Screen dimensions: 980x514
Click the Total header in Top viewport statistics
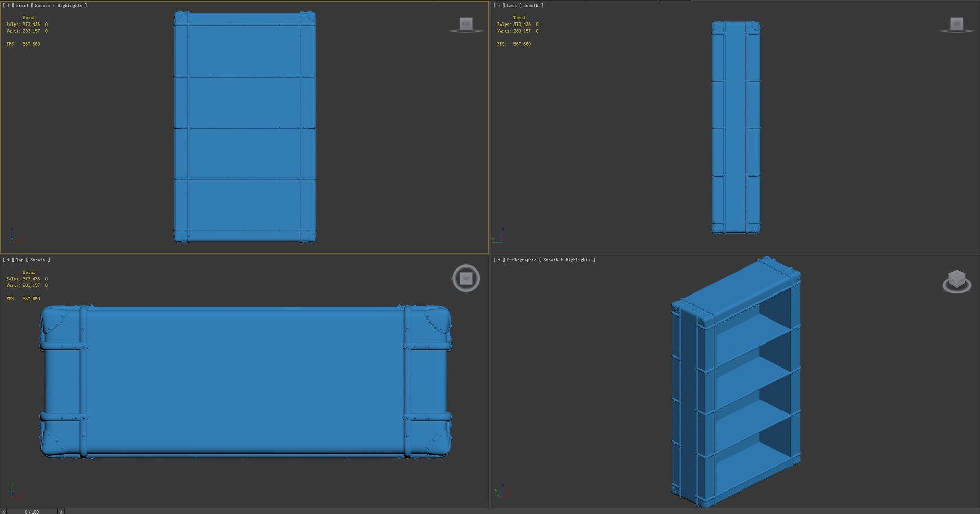click(29, 272)
